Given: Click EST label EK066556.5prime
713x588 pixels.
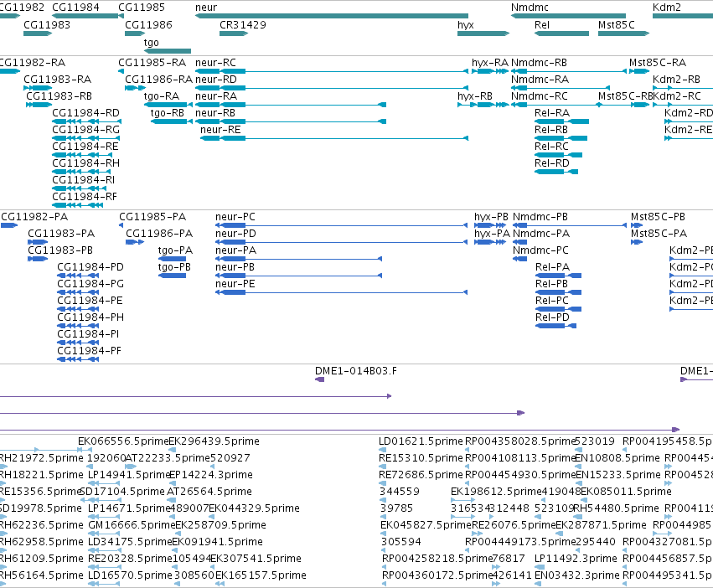Looking at the screenshot, I should point(123,441).
